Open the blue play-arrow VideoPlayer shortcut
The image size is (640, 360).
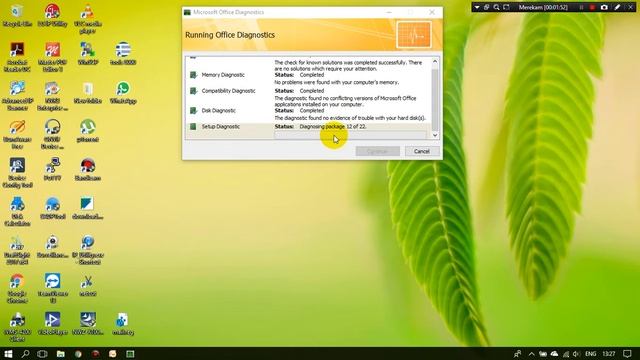coord(52,323)
